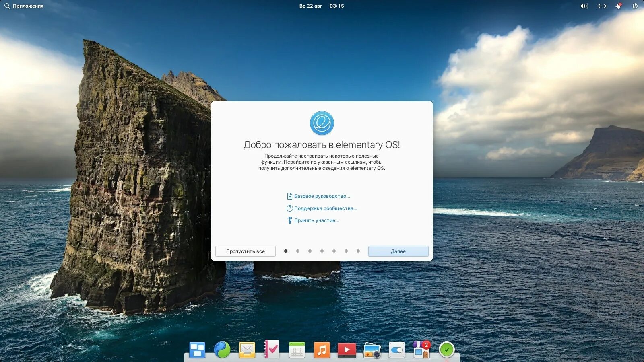
Task: Jump to the fifth page dot
Action: (334, 251)
